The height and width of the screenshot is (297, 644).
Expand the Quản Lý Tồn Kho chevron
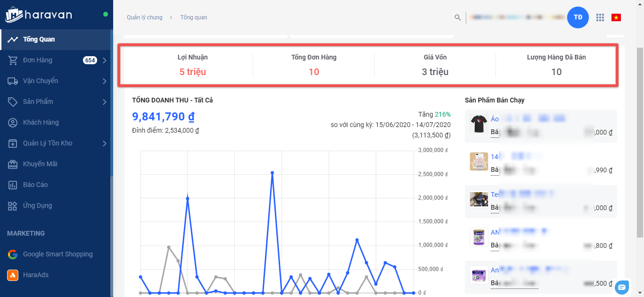pyautogui.click(x=105, y=144)
